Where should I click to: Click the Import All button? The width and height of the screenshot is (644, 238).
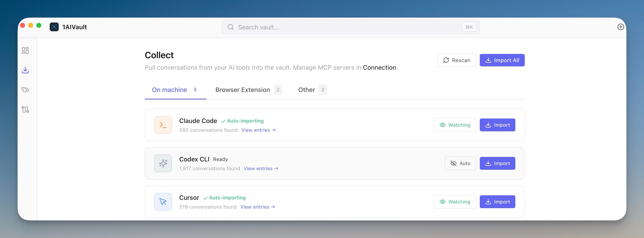(502, 60)
